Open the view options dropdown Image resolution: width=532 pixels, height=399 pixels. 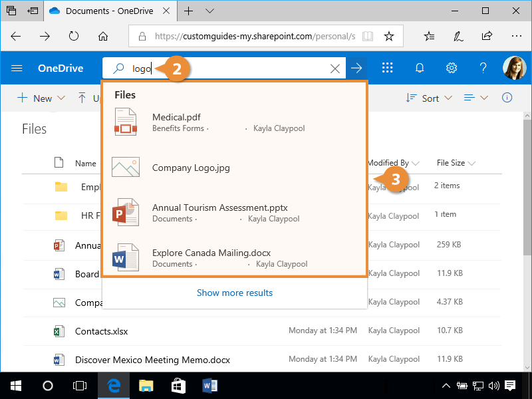point(475,98)
